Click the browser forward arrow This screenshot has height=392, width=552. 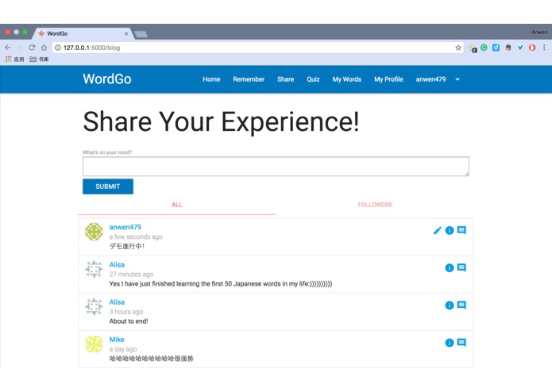coord(20,48)
